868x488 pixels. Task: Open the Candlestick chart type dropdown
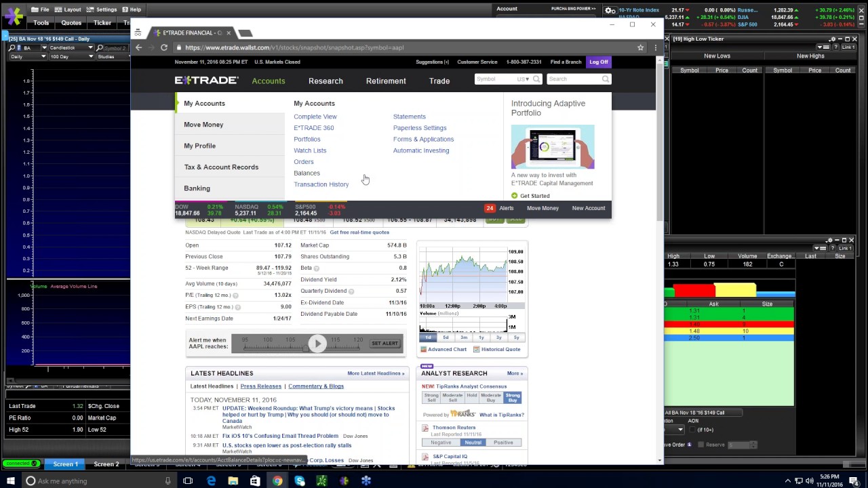(x=71, y=47)
